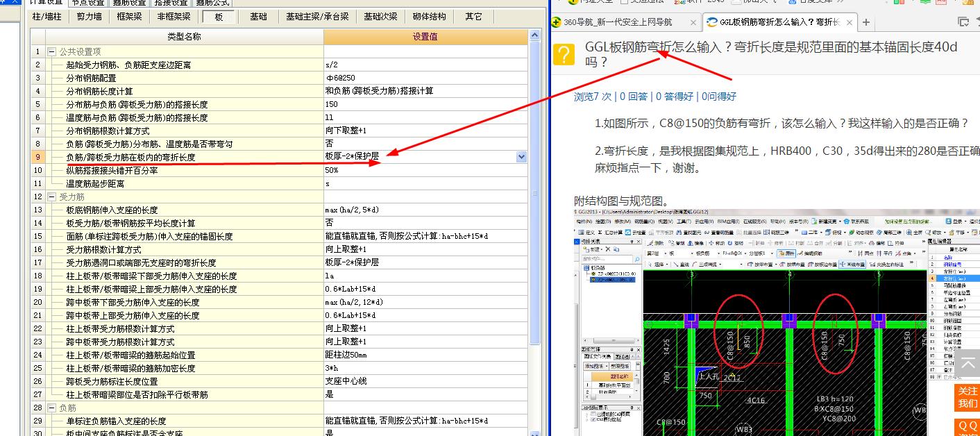
Task: Click value ll in 温度筋 row 6
Action: point(425,117)
